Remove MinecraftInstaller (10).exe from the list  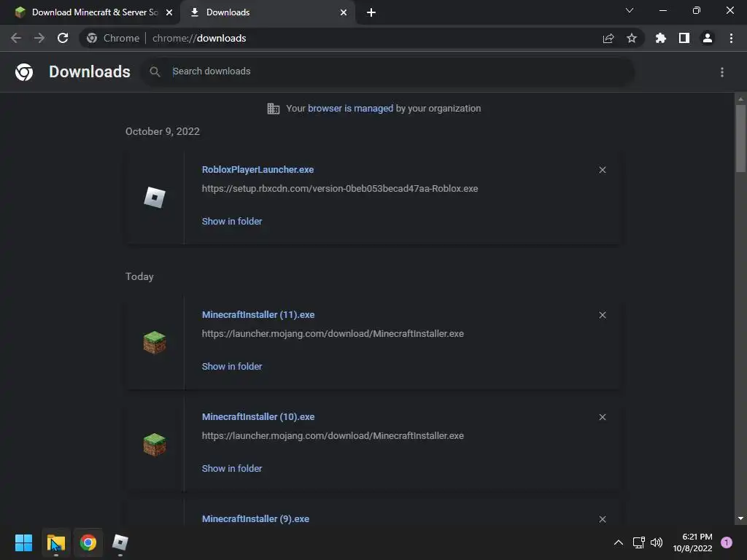coord(603,417)
